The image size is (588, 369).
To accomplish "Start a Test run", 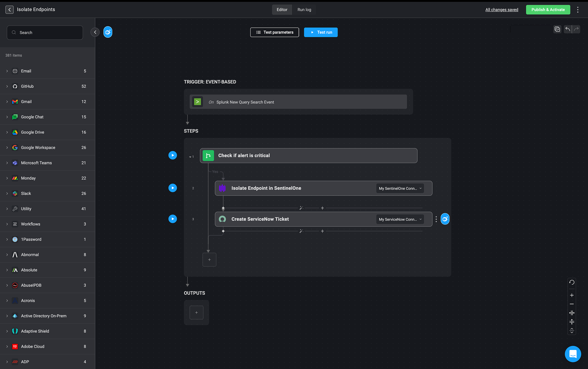I will tap(321, 32).
